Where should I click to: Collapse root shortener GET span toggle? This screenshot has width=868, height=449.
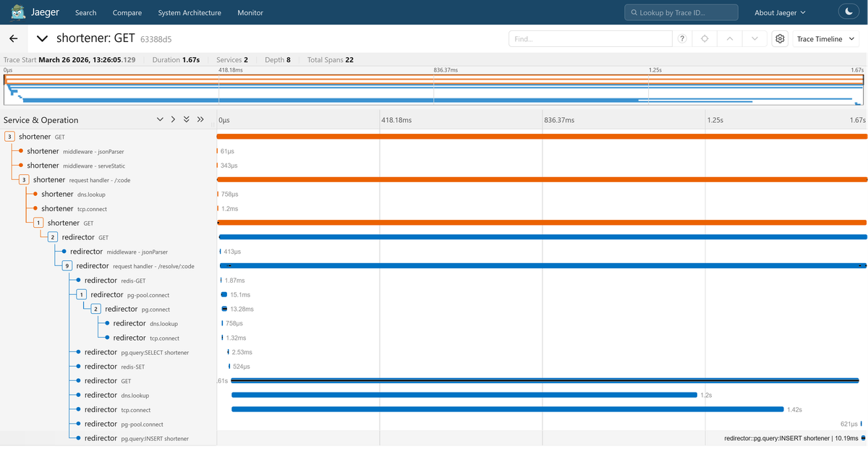pyautogui.click(x=9, y=137)
